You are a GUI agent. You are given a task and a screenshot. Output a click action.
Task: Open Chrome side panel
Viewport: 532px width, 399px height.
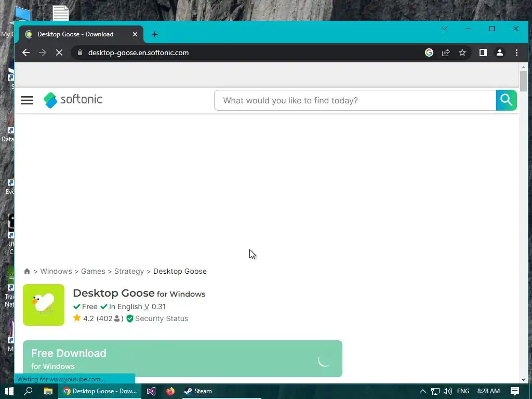[x=483, y=52]
